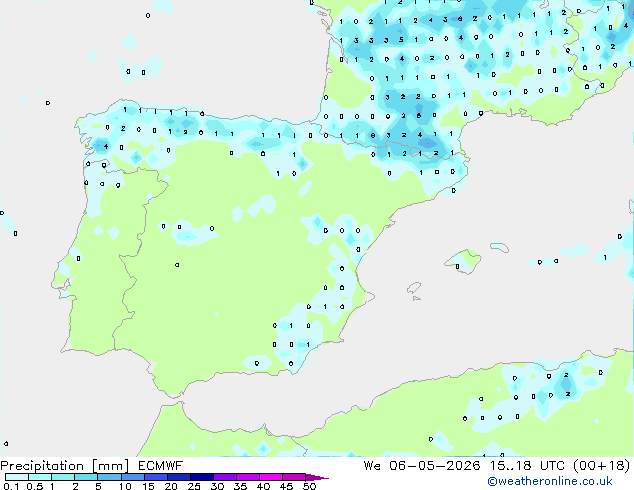This screenshot has height=490, width=634.
Task: Click the '(00+18)' forecast offset text
Action: coord(601,465)
